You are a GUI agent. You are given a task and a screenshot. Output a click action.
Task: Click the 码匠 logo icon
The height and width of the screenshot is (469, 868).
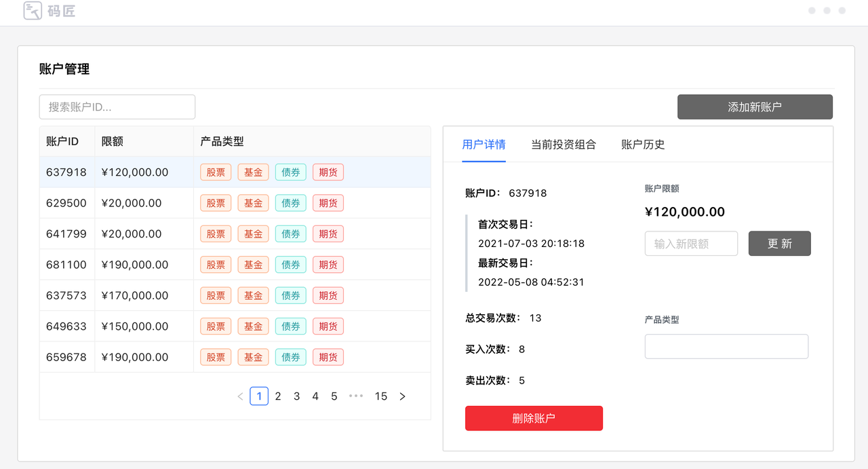(33, 10)
